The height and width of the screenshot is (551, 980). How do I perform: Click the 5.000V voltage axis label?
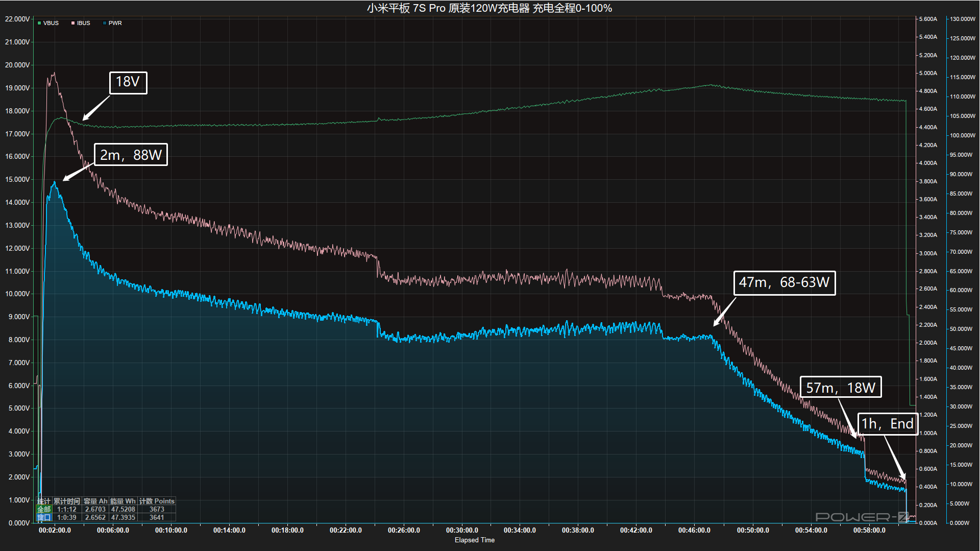click(x=19, y=408)
